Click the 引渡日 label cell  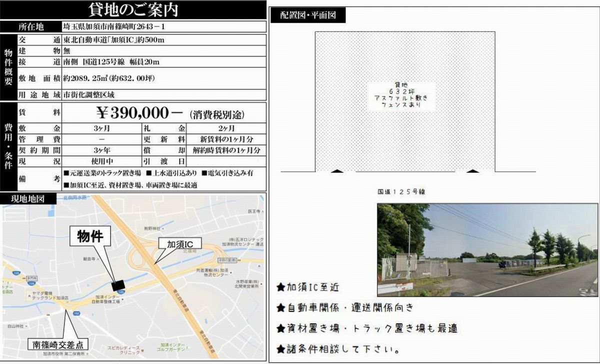164,161
